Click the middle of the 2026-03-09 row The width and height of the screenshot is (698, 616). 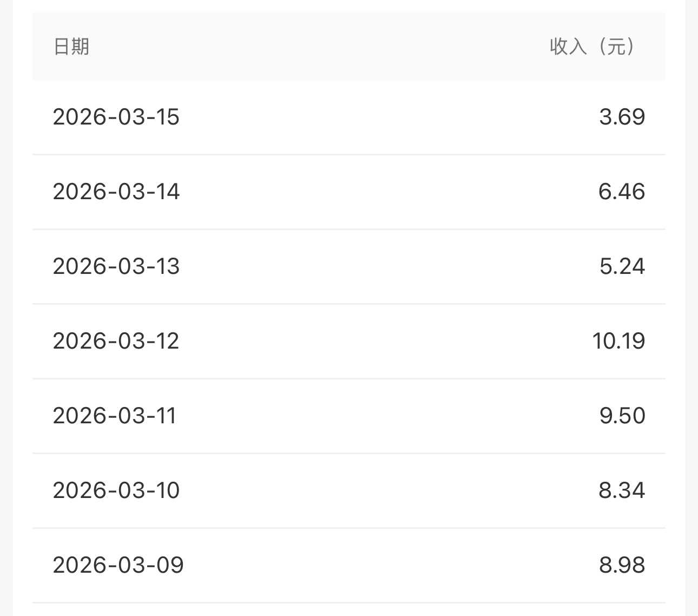349,565
